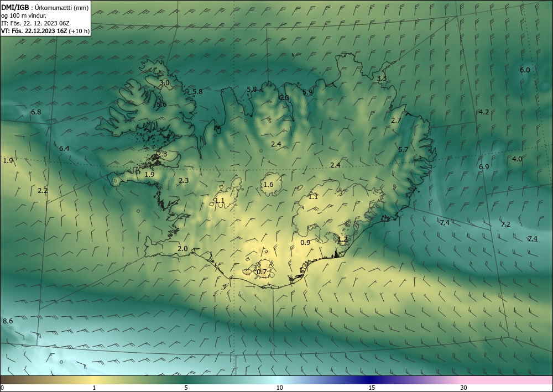Click the legend tick label 30
The height and width of the screenshot is (392, 553).
pos(464,388)
